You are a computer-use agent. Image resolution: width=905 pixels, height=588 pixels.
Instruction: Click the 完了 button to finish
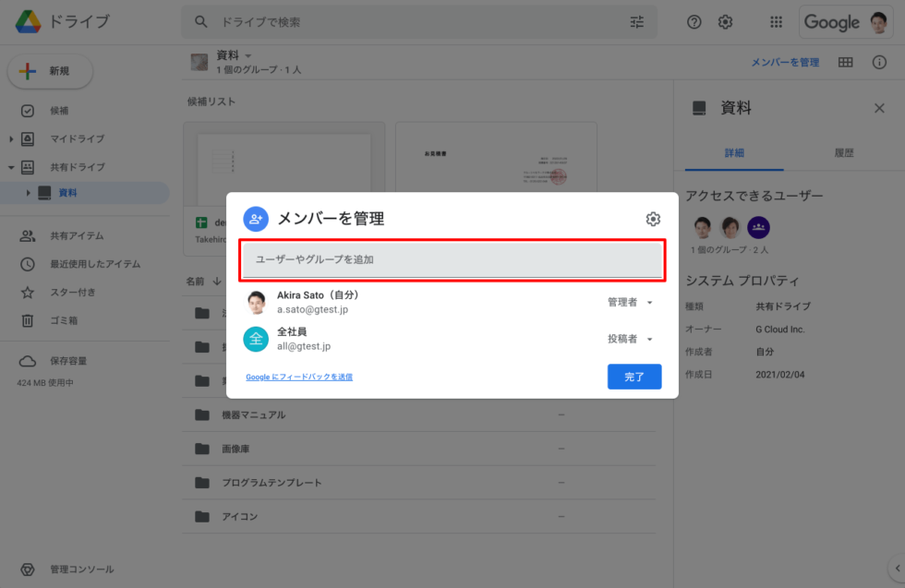(634, 377)
